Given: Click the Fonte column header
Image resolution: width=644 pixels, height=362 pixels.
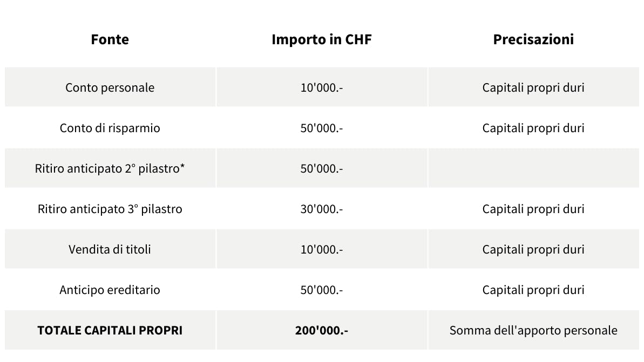Looking at the screenshot, I should tap(110, 39).
